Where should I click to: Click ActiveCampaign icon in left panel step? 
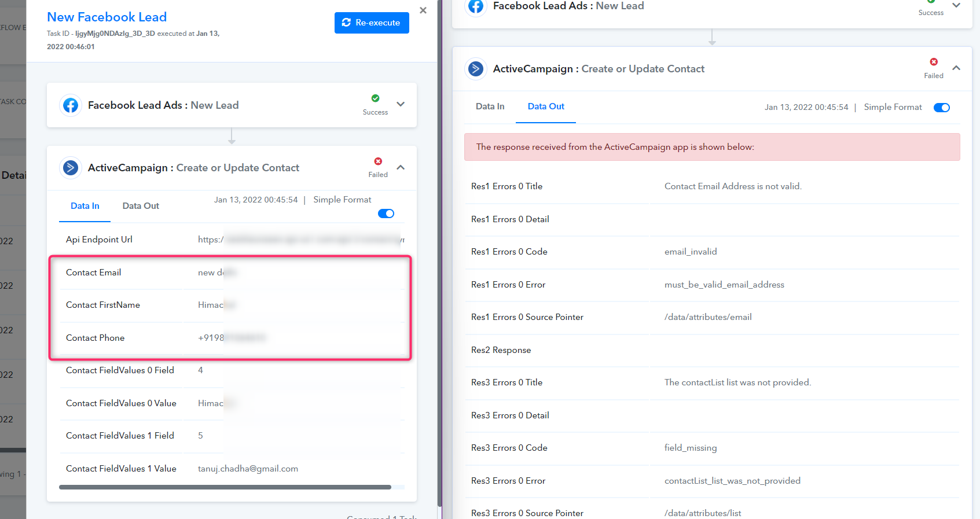[71, 168]
